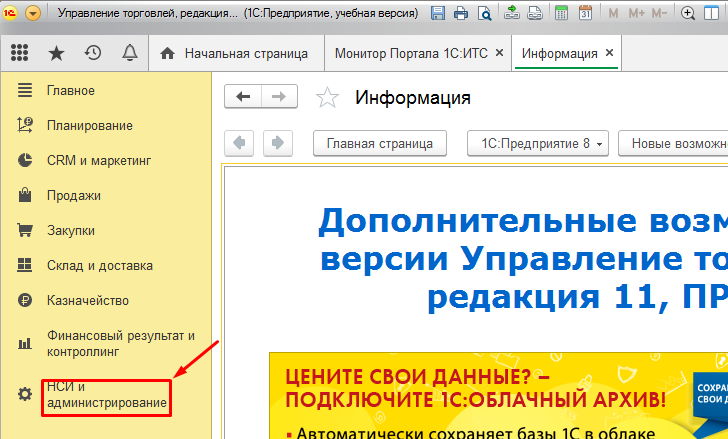Click the 1C application logo icon

tap(9, 13)
